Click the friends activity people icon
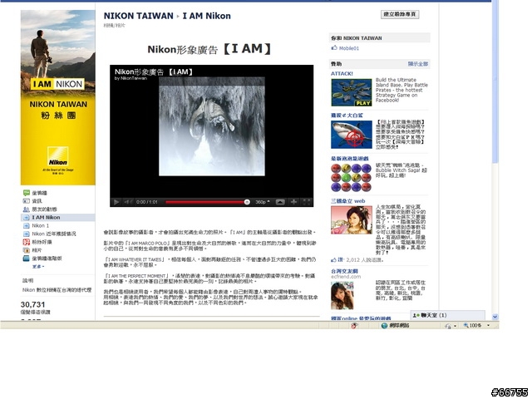The image size is (532, 399). (26, 209)
